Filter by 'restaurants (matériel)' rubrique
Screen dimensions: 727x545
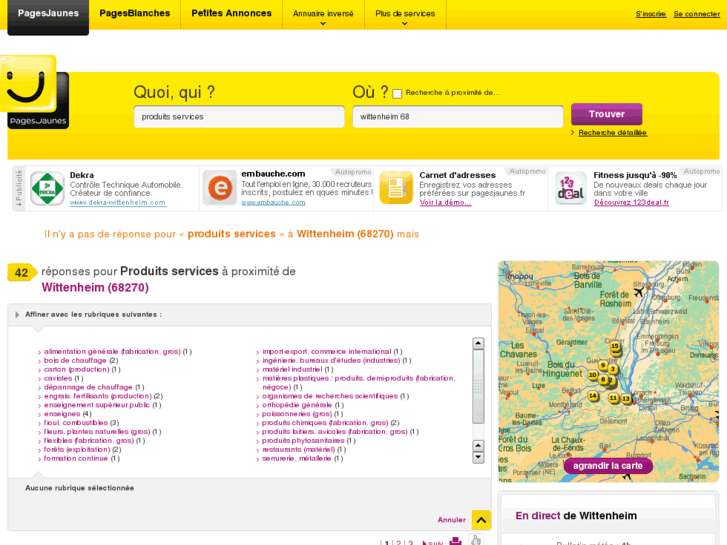click(299, 449)
